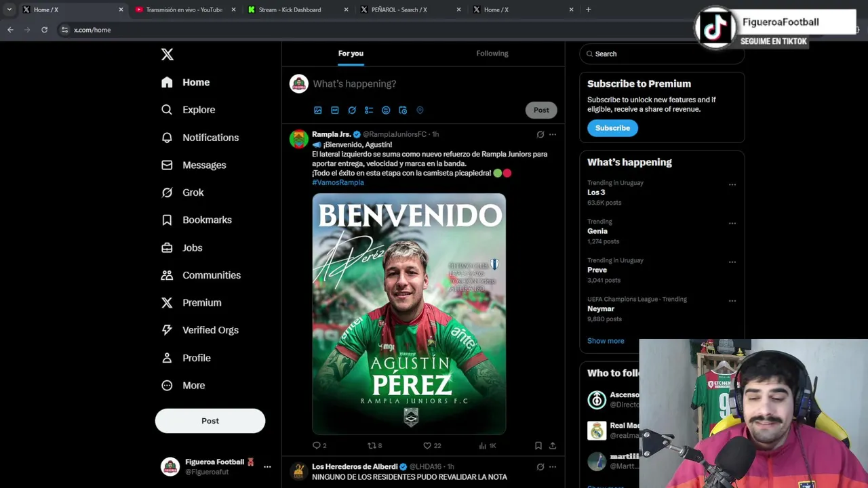The width and height of the screenshot is (868, 488).
Task: Switch to PEÑAROL - Search / X tab
Action: coord(410,9)
